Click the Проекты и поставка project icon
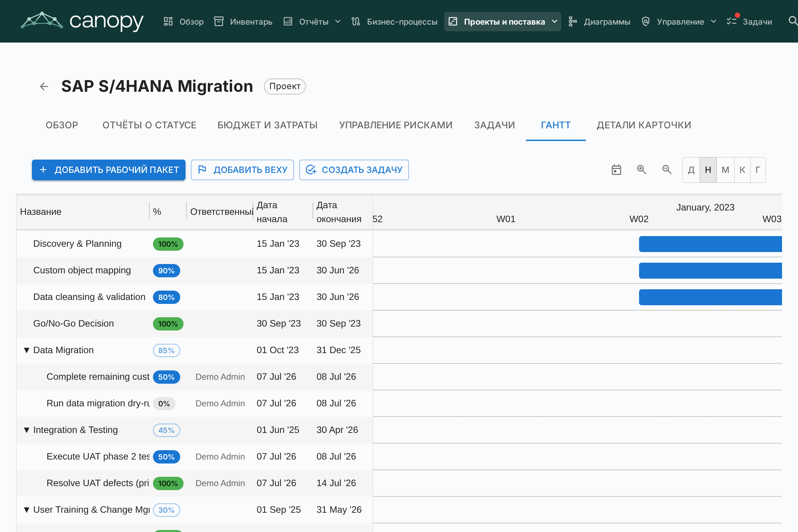 coord(453,21)
